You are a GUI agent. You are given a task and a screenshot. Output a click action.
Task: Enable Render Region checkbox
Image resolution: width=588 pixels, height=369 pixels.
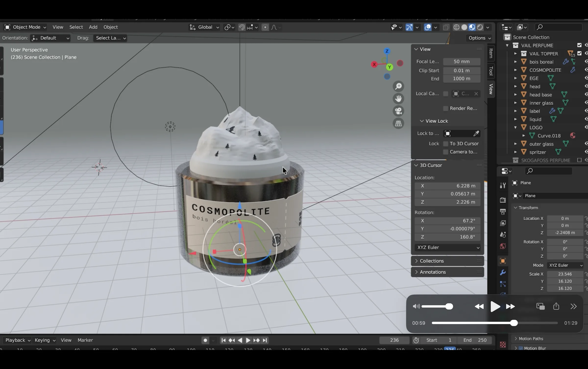click(x=446, y=108)
